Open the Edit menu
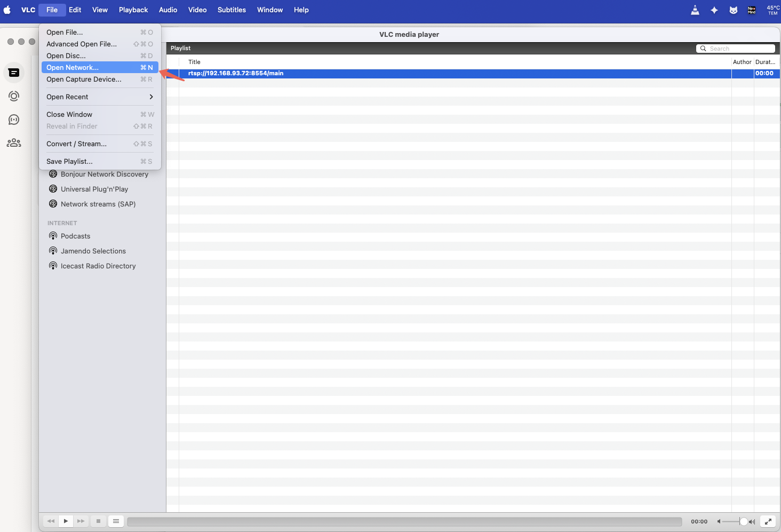Screen dimensions: 781x532 click(75, 10)
